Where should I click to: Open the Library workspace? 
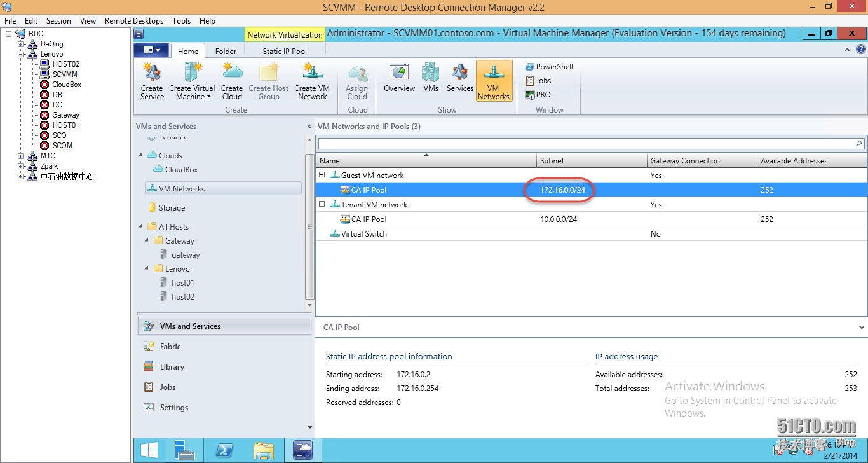[x=224, y=367]
